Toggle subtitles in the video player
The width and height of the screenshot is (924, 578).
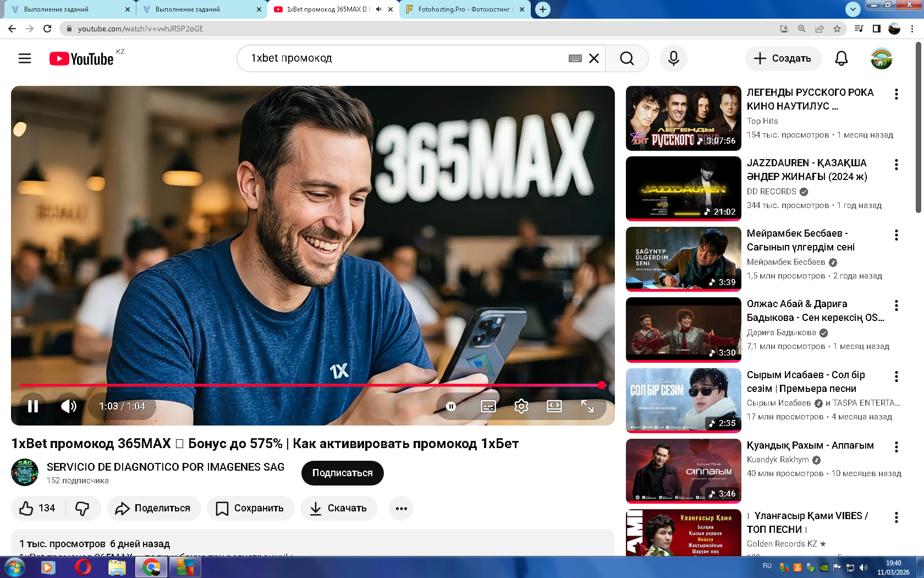(488, 406)
